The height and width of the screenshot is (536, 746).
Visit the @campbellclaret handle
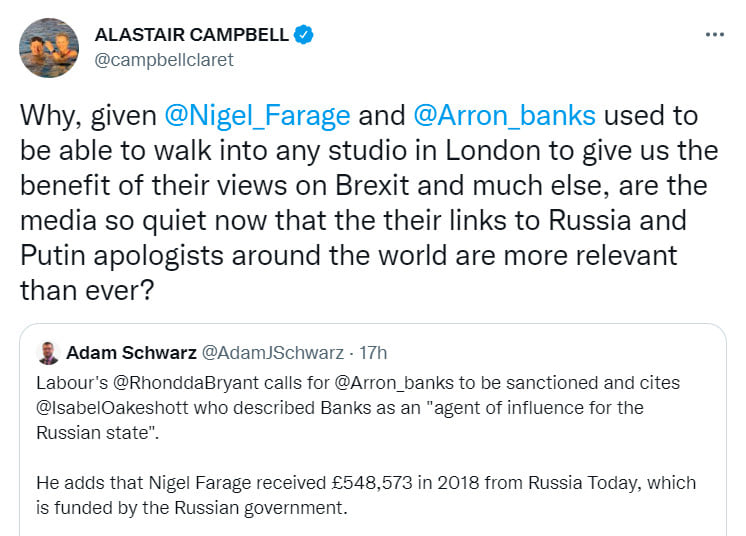pyautogui.click(x=163, y=59)
